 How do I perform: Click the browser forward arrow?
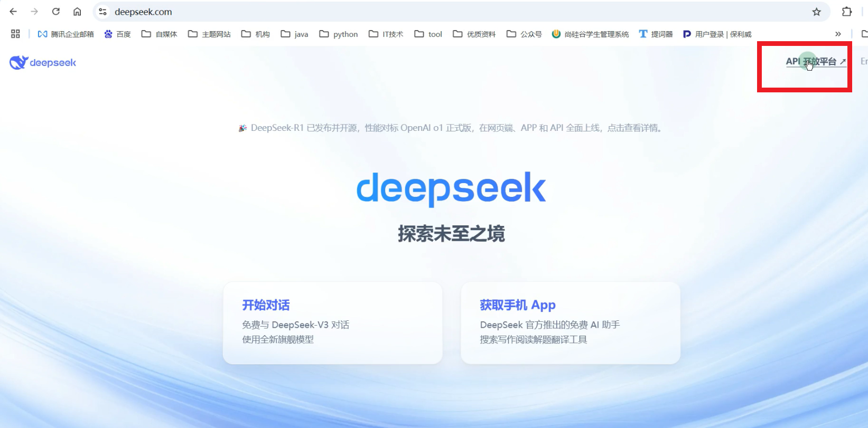(34, 12)
